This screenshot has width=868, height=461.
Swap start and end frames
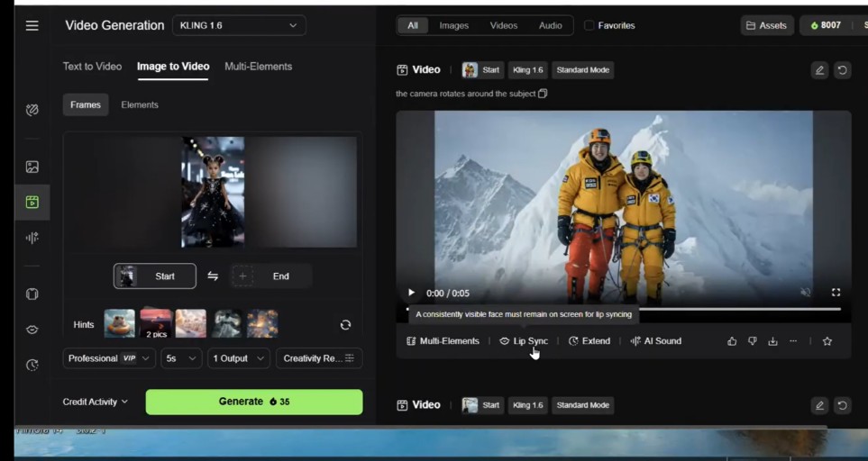coord(213,276)
